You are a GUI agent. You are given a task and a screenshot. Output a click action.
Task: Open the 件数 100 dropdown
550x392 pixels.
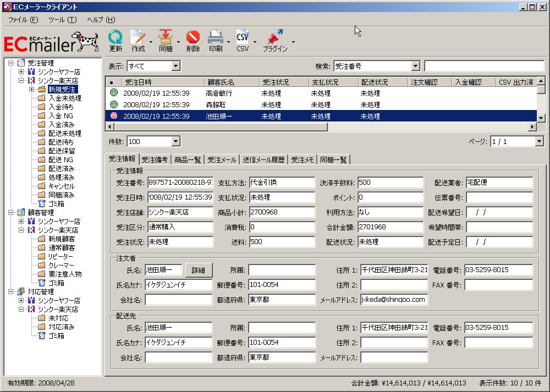pyautogui.click(x=176, y=141)
